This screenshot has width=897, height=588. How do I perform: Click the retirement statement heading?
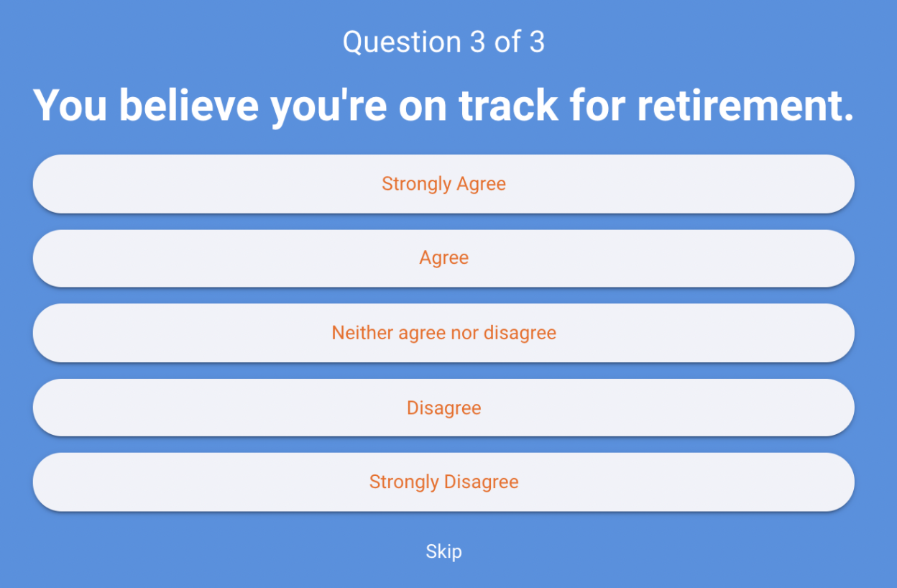pyautogui.click(x=443, y=105)
